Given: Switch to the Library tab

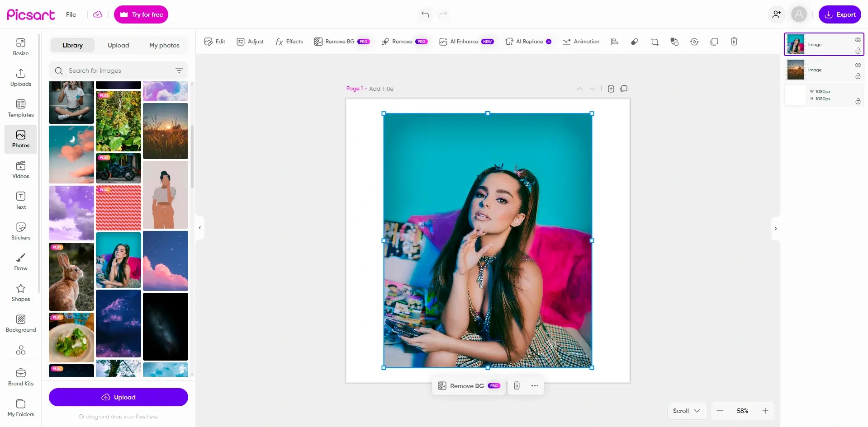Looking at the screenshot, I should click(72, 45).
